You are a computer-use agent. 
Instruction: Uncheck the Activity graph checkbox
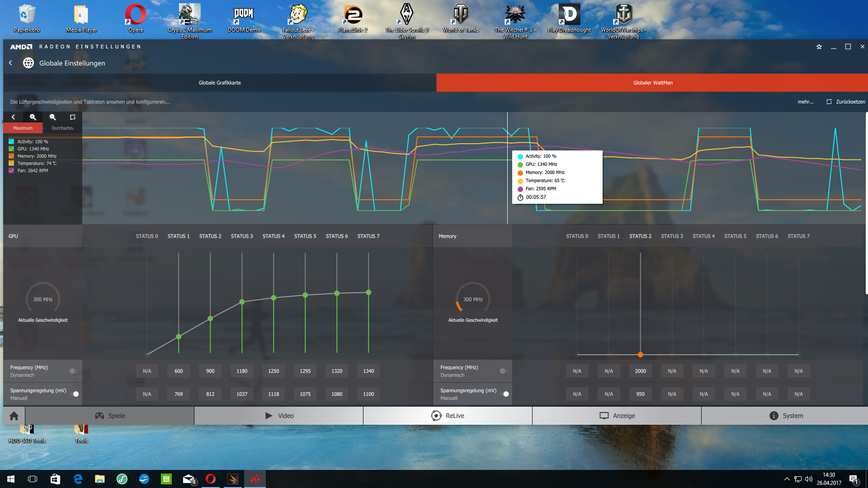(11, 142)
